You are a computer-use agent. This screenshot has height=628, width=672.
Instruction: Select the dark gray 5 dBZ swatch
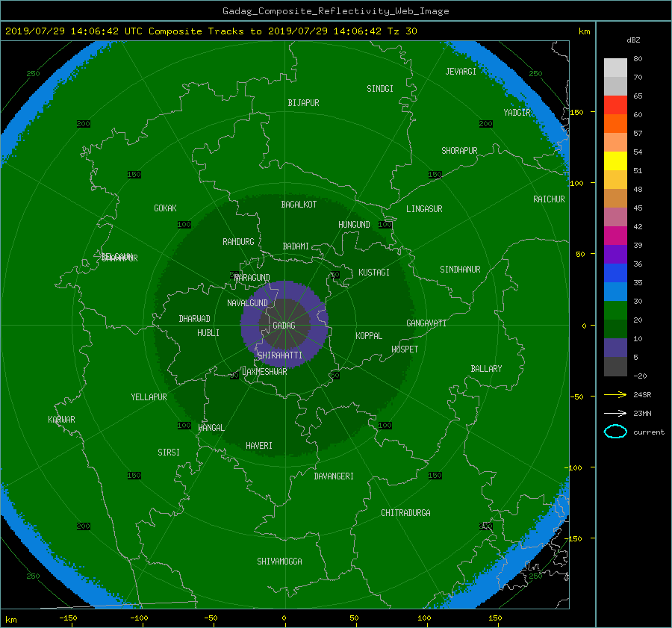[615, 367]
